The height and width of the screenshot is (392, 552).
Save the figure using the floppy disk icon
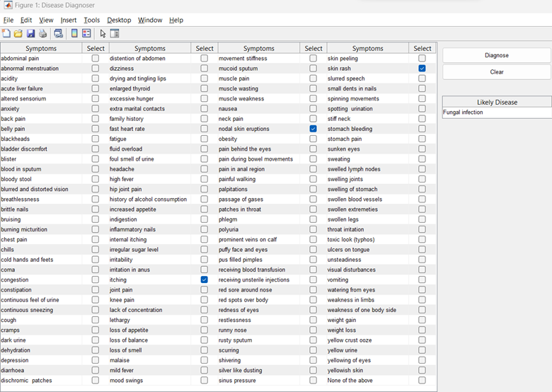coord(30,33)
